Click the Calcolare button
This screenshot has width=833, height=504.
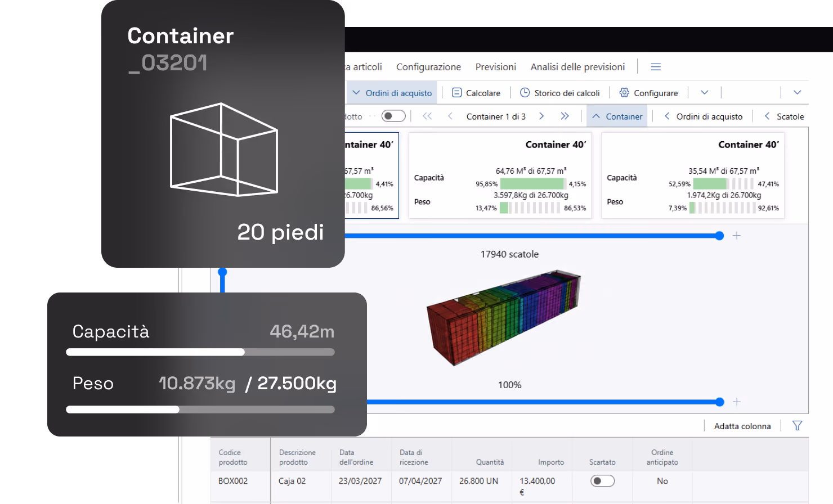[x=476, y=93]
